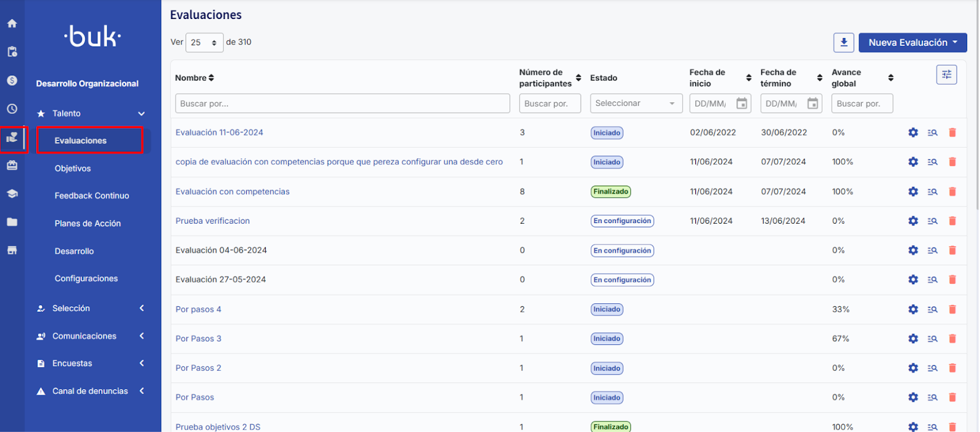Click the home icon in left sidebar

12,23
